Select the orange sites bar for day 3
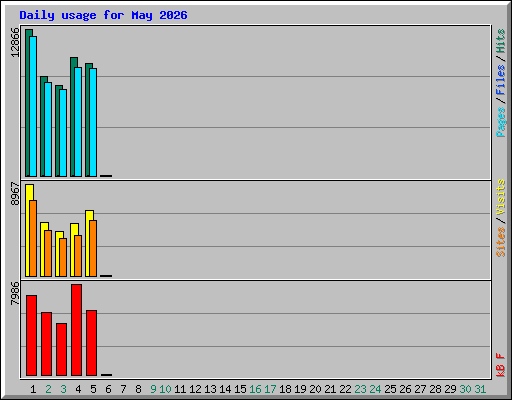The width and height of the screenshot is (512, 400). coord(63,257)
